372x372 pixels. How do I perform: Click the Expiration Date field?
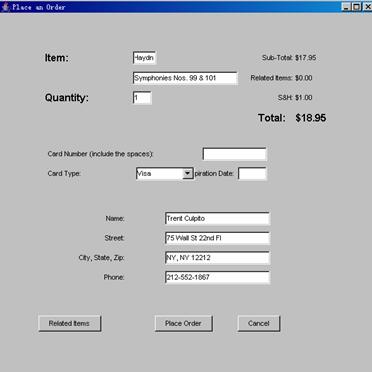[252, 174]
